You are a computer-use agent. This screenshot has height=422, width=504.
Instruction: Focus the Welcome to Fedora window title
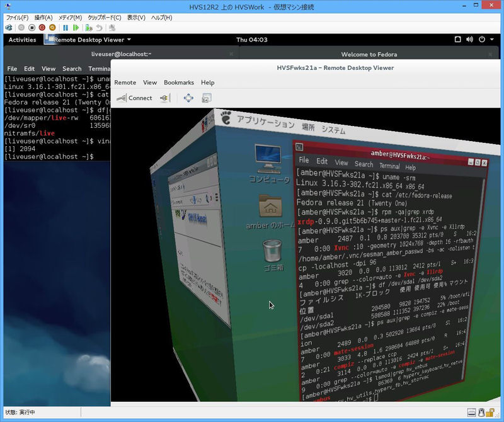click(369, 55)
